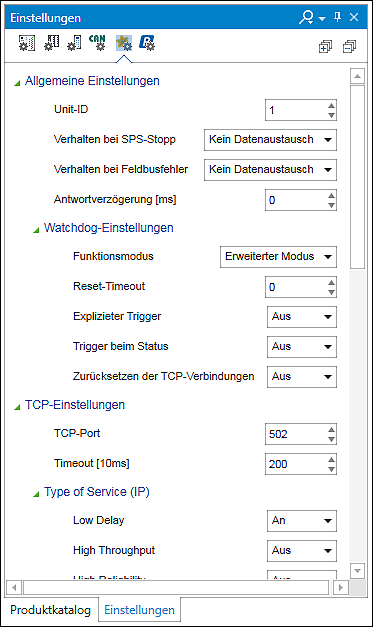Open the Verhalten bei SPS-Stopp dropdown
The width and height of the screenshot is (373, 627).
tap(270, 140)
